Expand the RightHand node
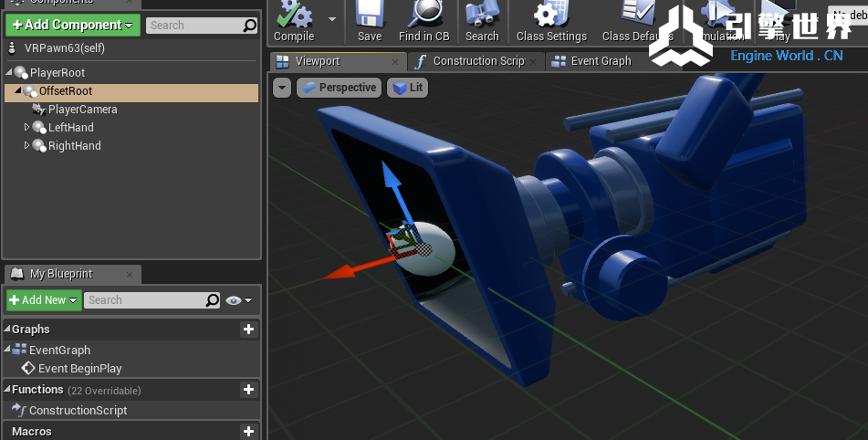The image size is (868, 440). point(26,145)
